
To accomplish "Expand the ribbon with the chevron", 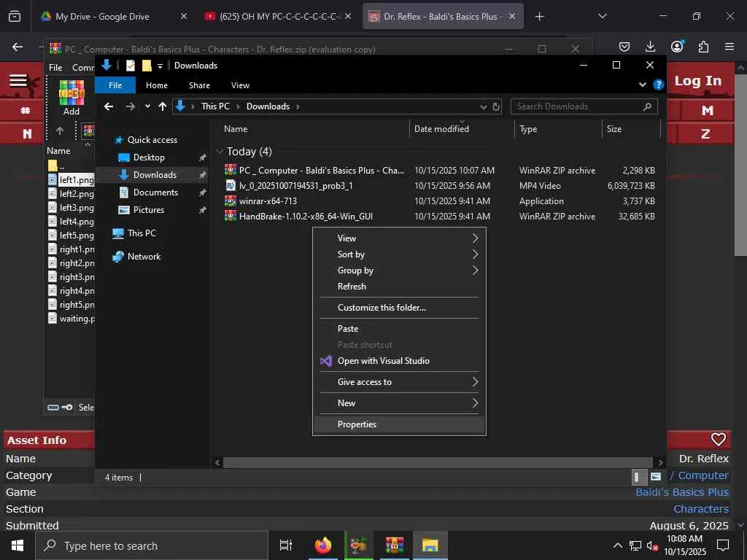I will tap(642, 85).
